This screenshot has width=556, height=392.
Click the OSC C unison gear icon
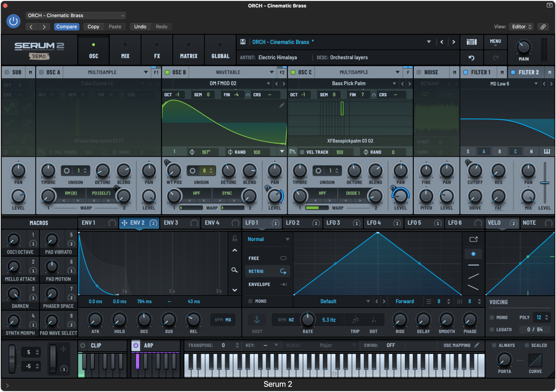tap(318, 171)
